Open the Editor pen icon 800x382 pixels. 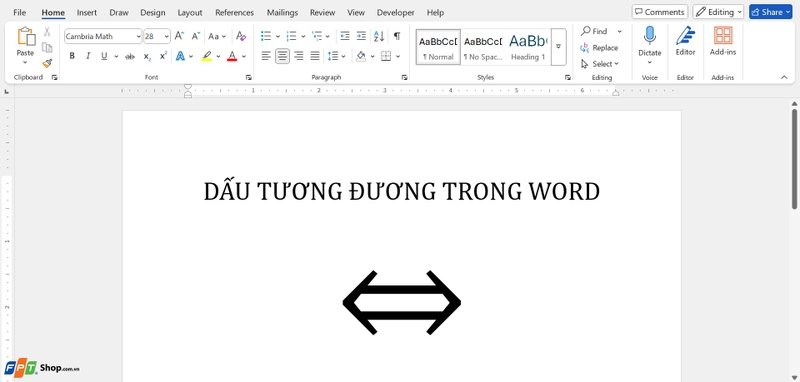click(685, 36)
